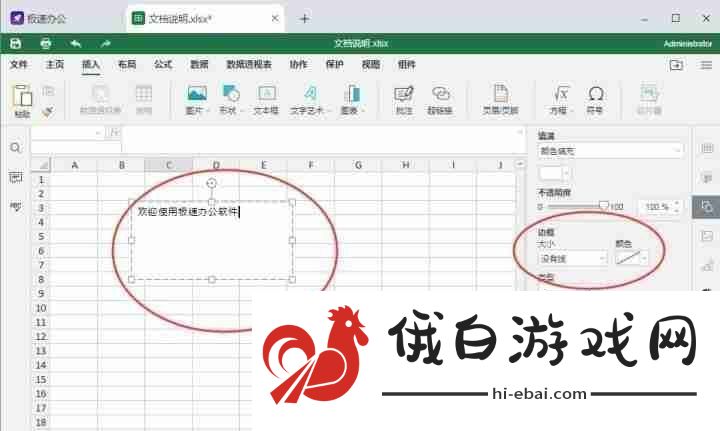Click the 文字艺术 text art icon

pyautogui.click(x=310, y=94)
